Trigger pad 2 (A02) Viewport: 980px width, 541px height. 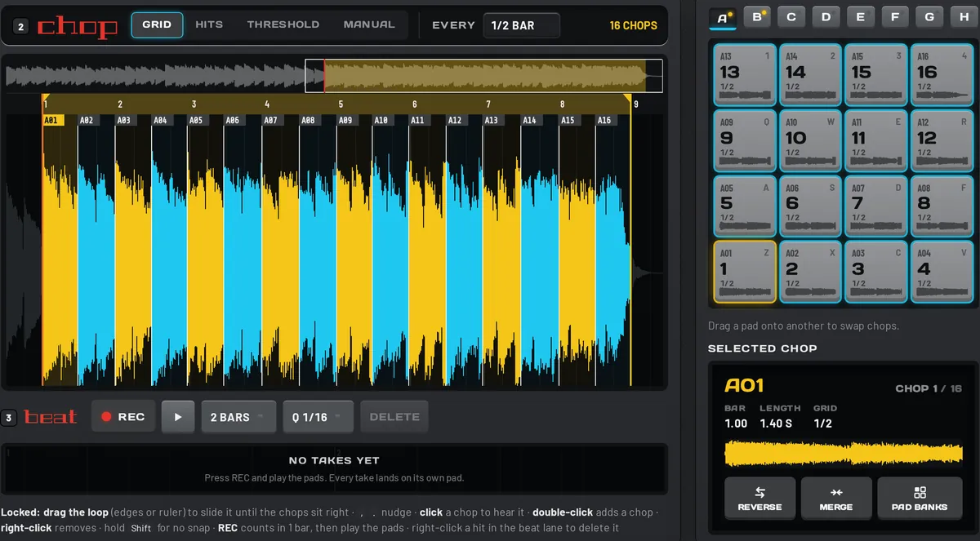coord(810,272)
